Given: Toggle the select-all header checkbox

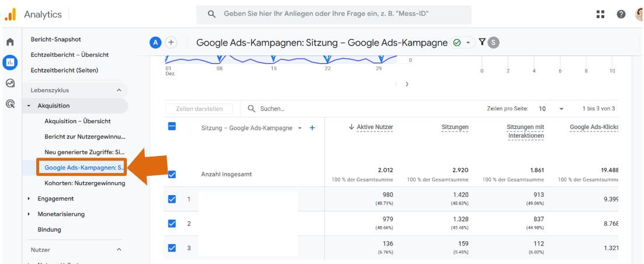Looking at the screenshot, I should pyautogui.click(x=172, y=127).
